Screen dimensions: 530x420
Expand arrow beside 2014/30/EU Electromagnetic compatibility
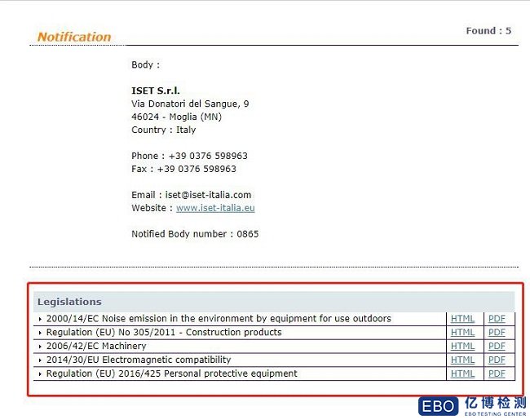tap(40, 360)
